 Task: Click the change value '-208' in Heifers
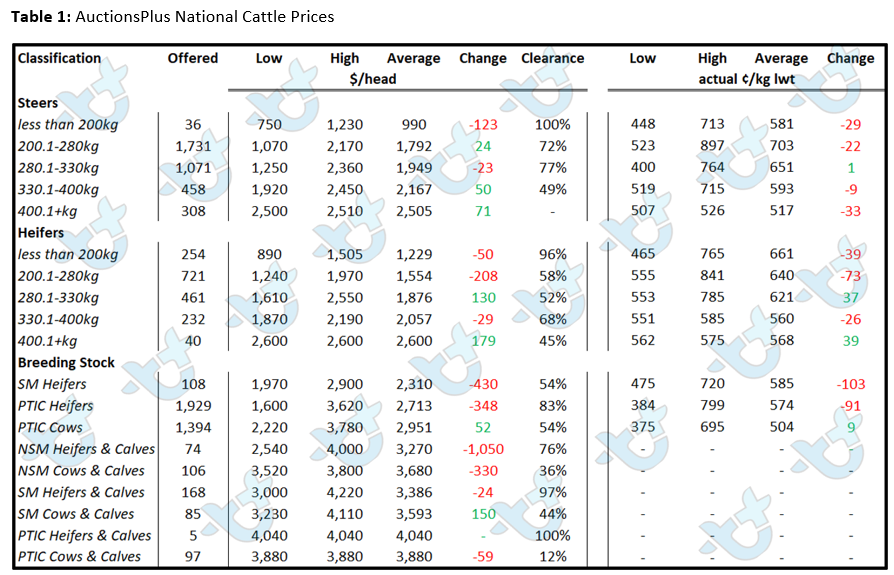point(483,276)
